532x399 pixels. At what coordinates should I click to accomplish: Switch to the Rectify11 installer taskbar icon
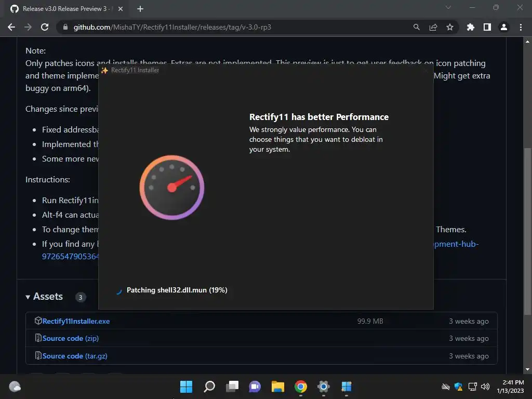(347, 387)
